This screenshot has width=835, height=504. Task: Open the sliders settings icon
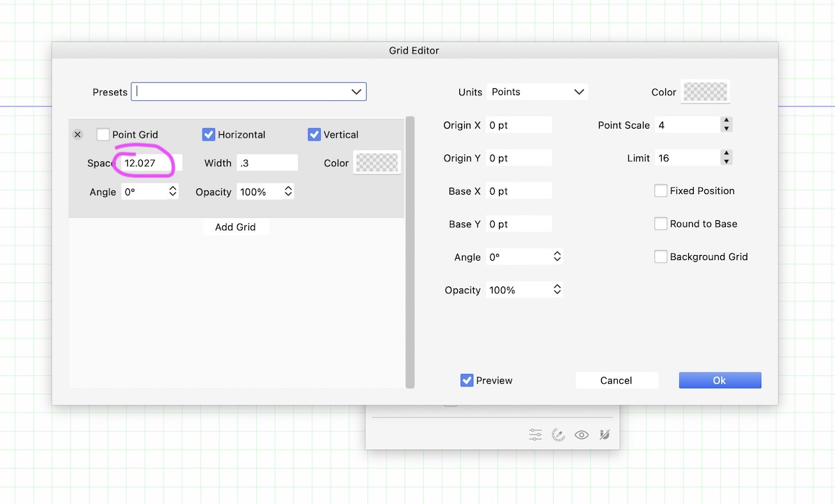535,434
